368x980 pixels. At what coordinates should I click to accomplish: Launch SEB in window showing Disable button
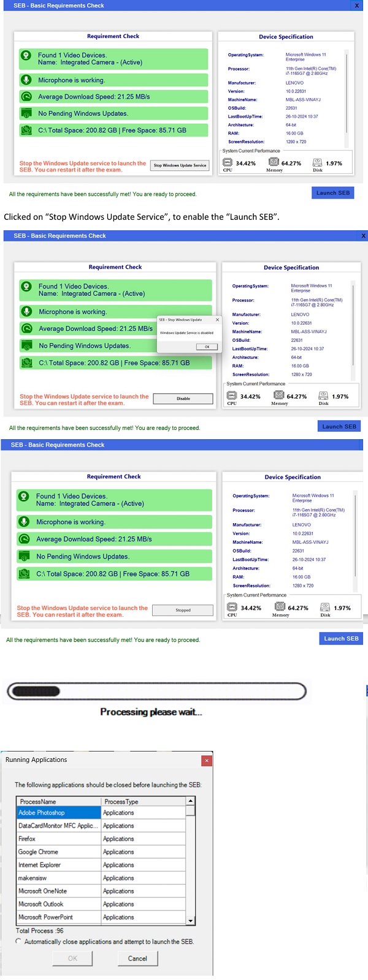(339, 426)
